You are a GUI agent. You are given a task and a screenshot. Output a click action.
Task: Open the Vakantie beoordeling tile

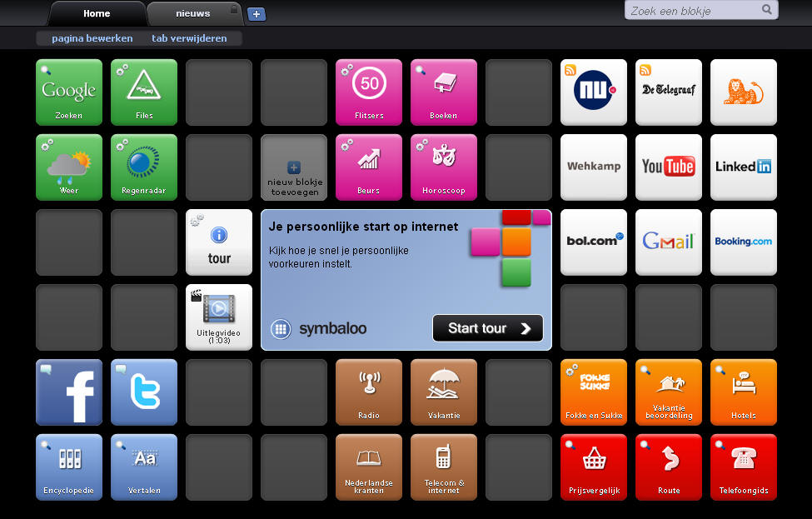click(669, 392)
